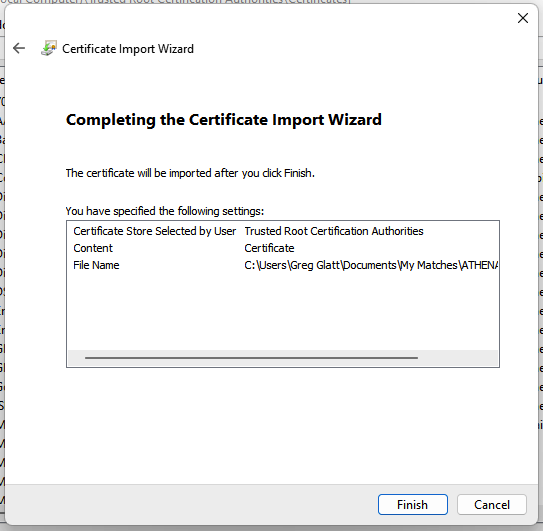Click the Completing the Certificate Import Wizard heading

(x=224, y=120)
